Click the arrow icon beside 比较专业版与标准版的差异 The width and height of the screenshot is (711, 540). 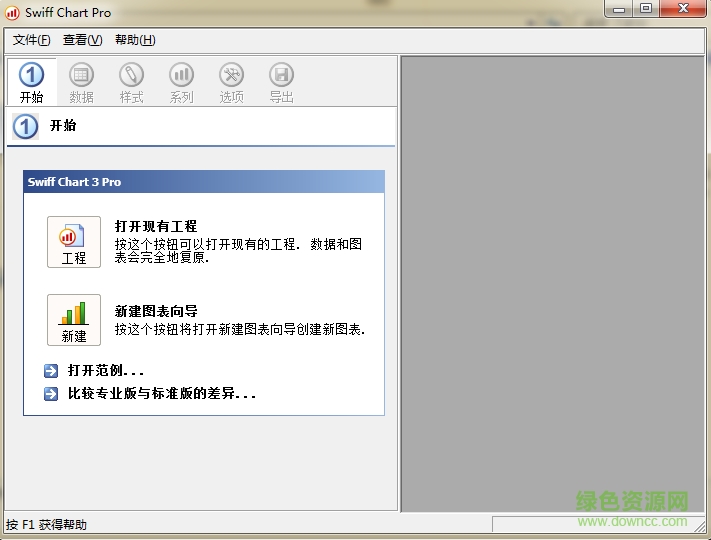[x=51, y=394]
